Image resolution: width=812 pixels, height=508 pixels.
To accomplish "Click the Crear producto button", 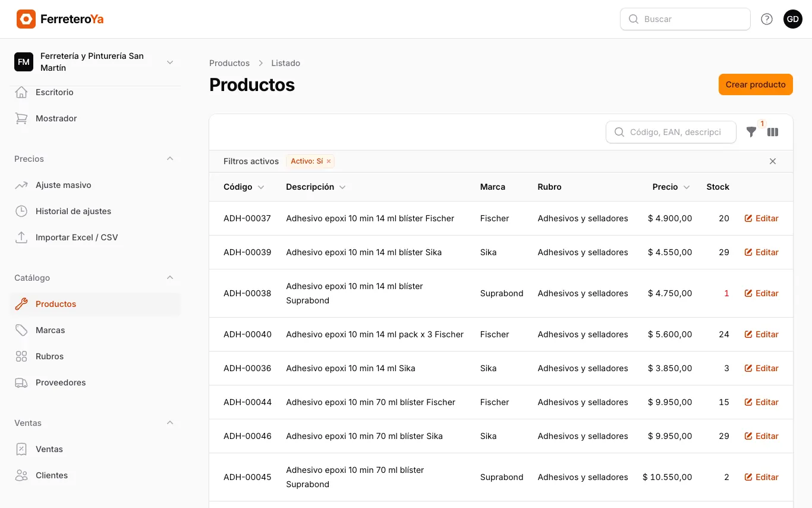I will pos(756,84).
